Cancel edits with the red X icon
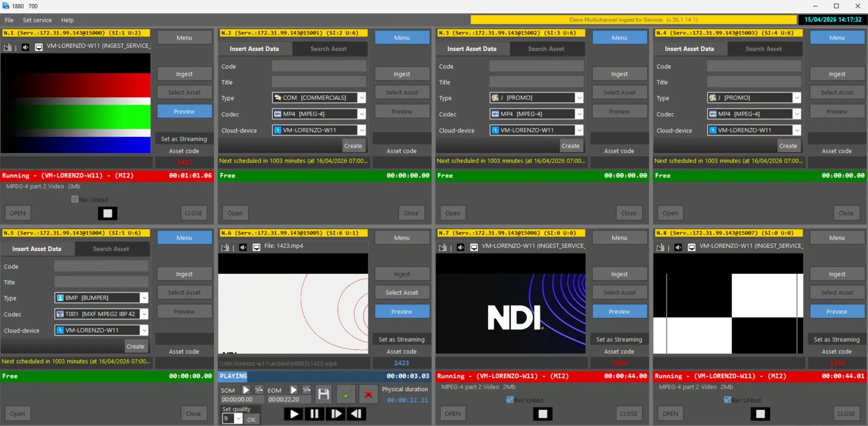This screenshot has width=868, height=426. coord(368,393)
